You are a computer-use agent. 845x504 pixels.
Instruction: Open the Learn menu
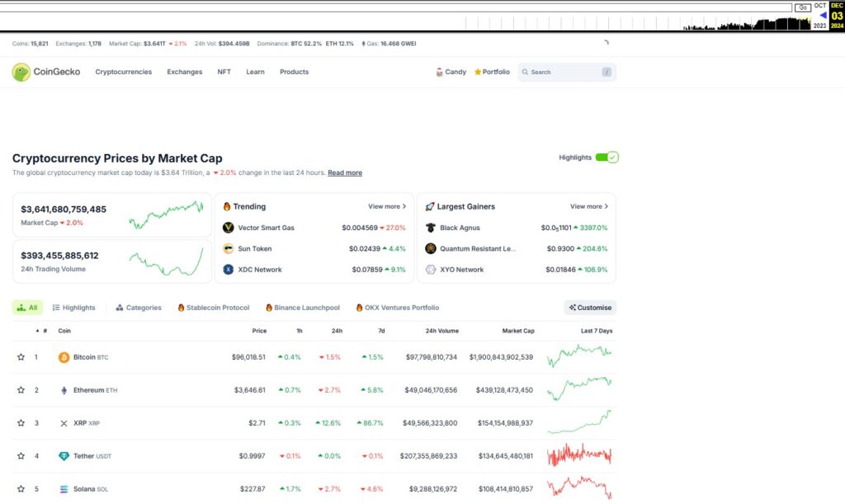click(x=255, y=72)
